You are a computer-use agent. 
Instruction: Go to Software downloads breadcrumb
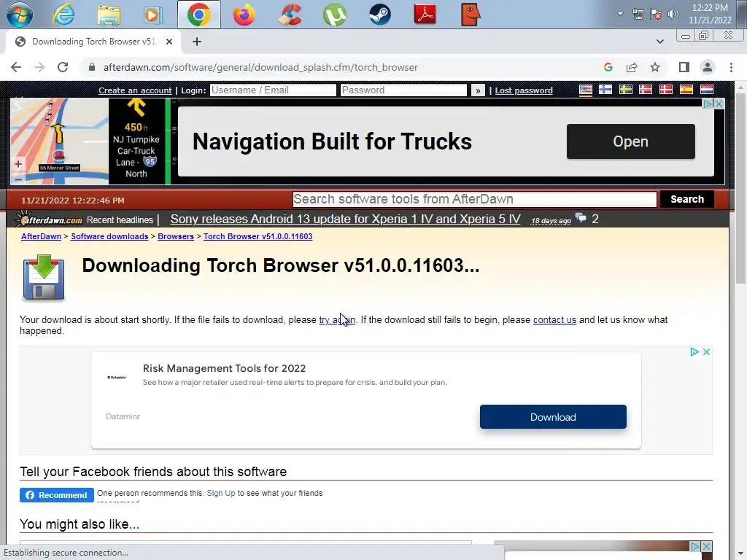pos(109,237)
